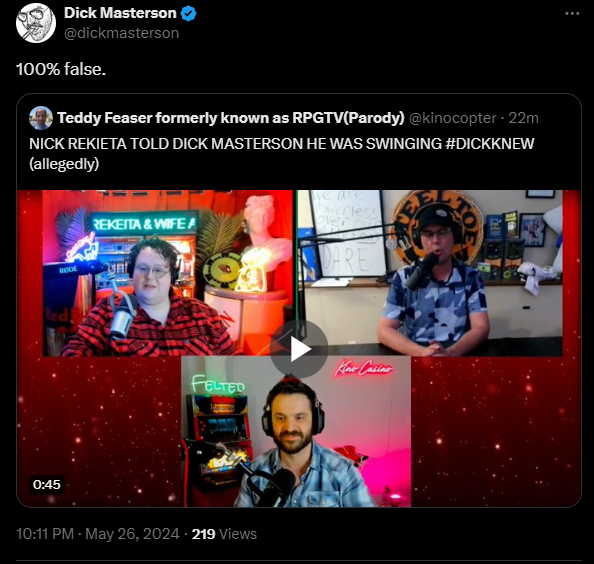Click the top-left video panel with Rekieta sign

(x=167, y=273)
